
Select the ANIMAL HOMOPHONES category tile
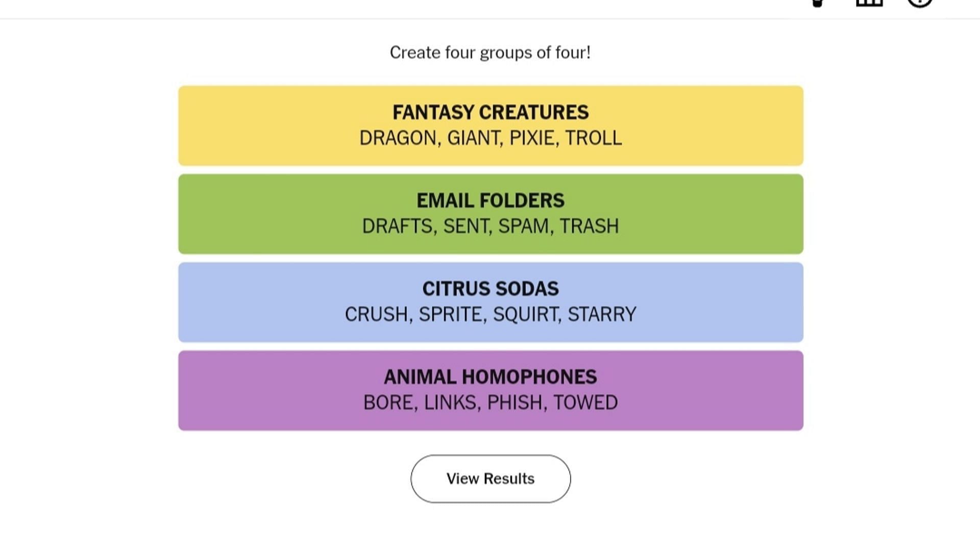click(x=490, y=390)
